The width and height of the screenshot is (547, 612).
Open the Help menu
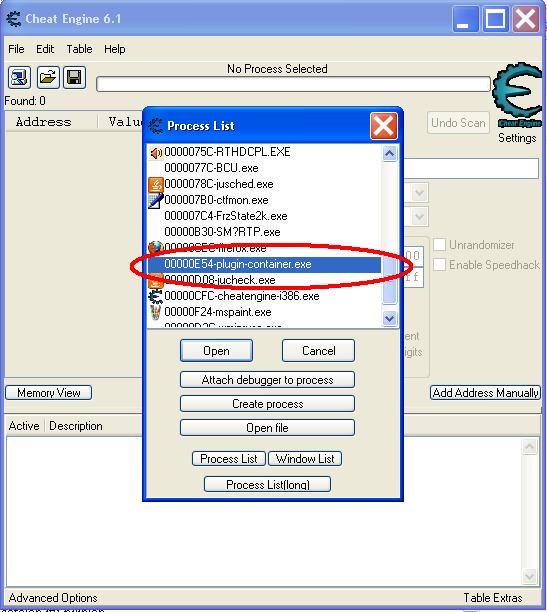point(114,49)
